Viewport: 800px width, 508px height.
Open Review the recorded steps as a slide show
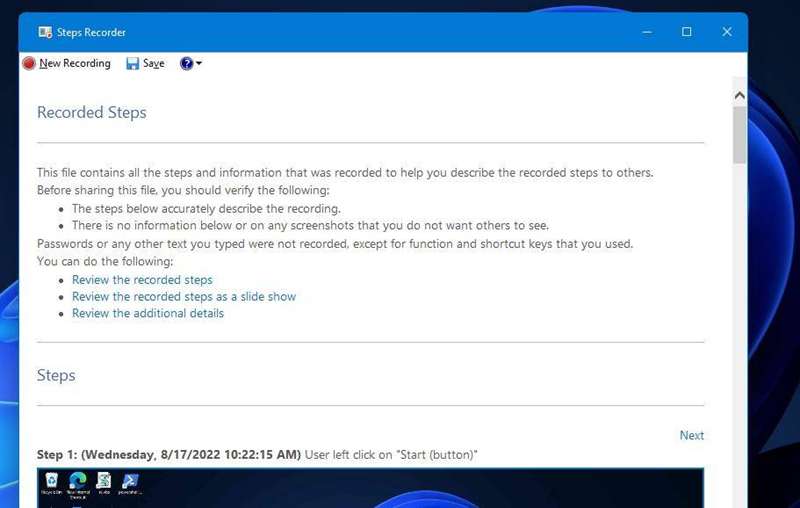tap(184, 296)
